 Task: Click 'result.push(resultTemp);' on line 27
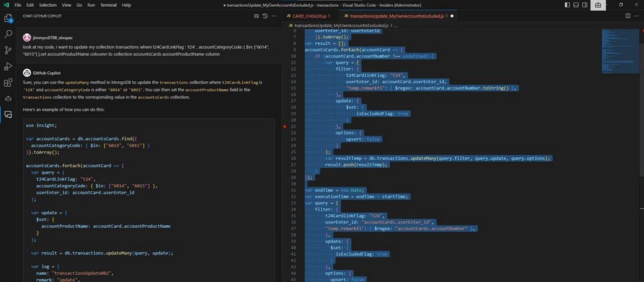pyautogui.click(x=356, y=165)
